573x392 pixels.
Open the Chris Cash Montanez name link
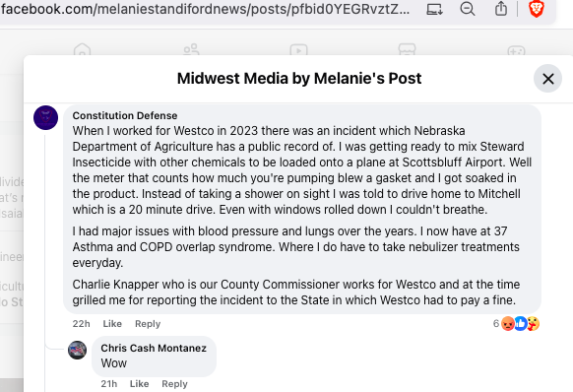point(154,348)
